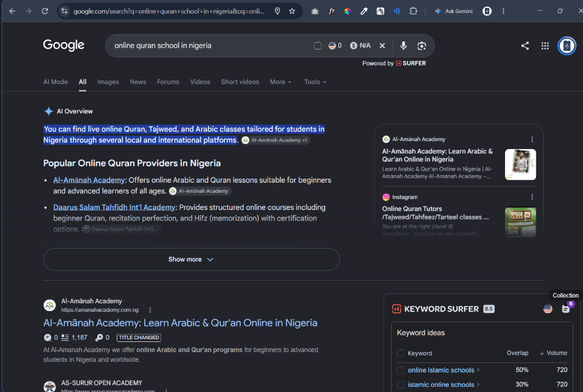
Task: Open more options for amanahacademy.com.ng result
Action: click(150, 310)
